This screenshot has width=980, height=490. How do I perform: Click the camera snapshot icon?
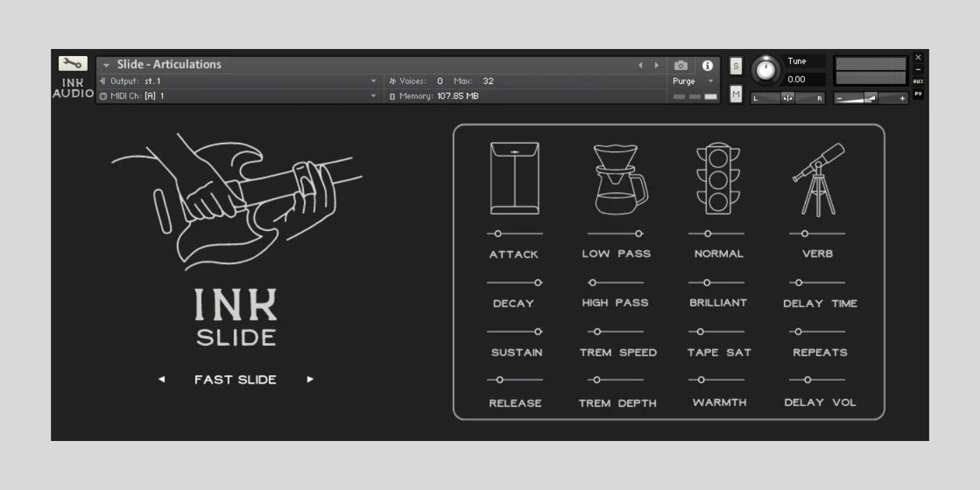pos(680,65)
